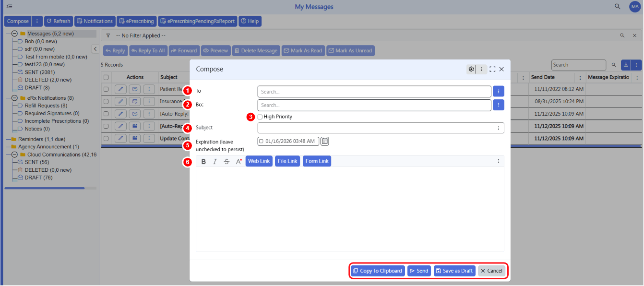The image size is (644, 286).
Task: Open the MA user avatar menu
Action: 634,7
